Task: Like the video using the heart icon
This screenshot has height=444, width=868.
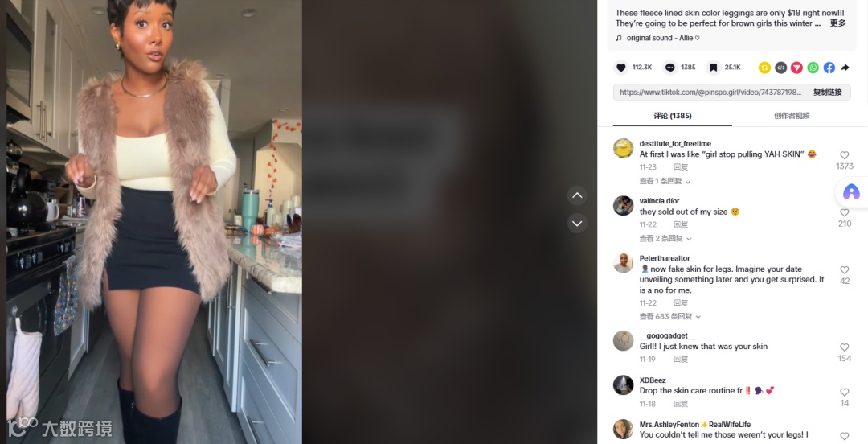Action: pyautogui.click(x=620, y=68)
